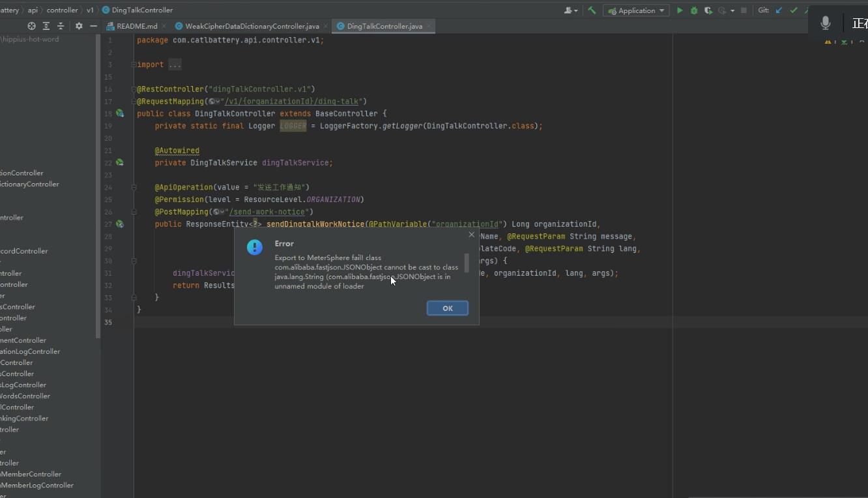868x498 pixels.
Task: Run the application using the green Run icon
Action: pyautogui.click(x=679, y=10)
